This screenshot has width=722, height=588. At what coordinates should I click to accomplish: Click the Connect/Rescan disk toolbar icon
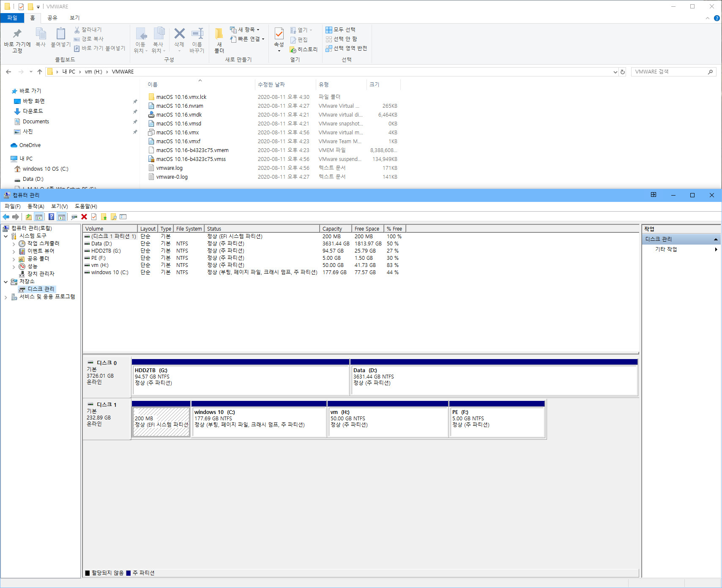pyautogui.click(x=74, y=217)
